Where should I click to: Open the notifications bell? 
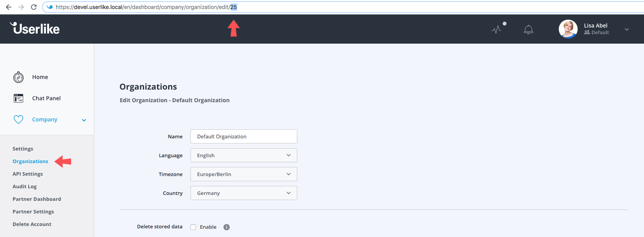tap(529, 29)
